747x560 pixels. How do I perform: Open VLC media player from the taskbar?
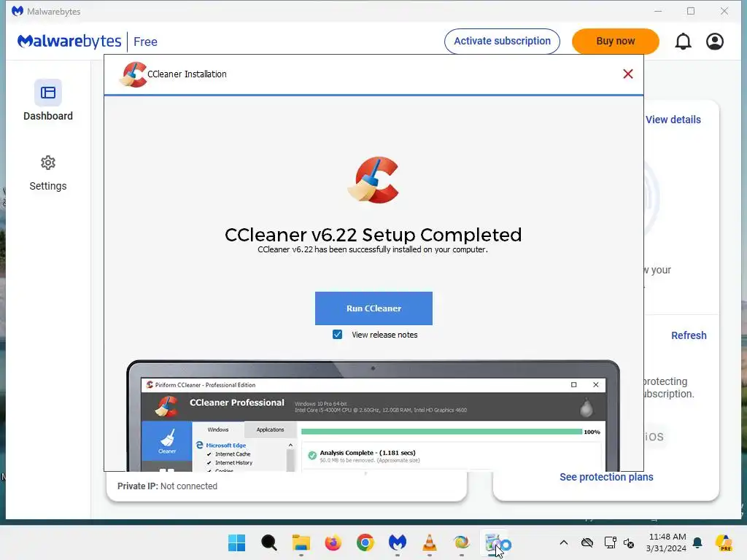click(429, 542)
